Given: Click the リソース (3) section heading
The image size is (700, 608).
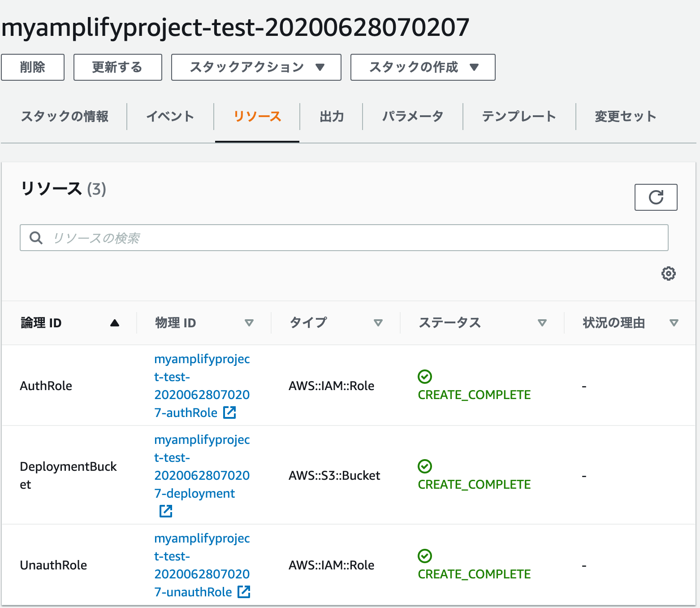Looking at the screenshot, I should 63,189.
